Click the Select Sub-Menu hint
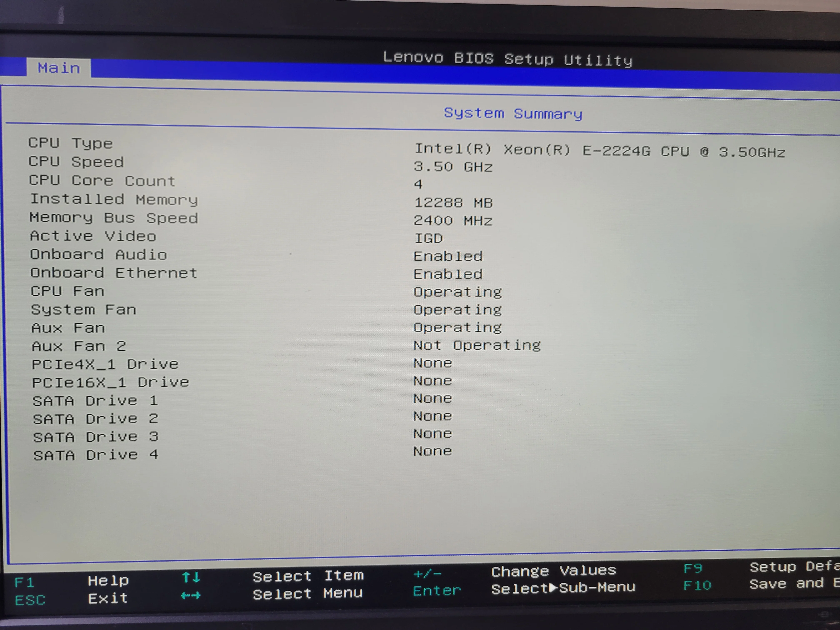This screenshot has height=630, width=840. coord(563,588)
